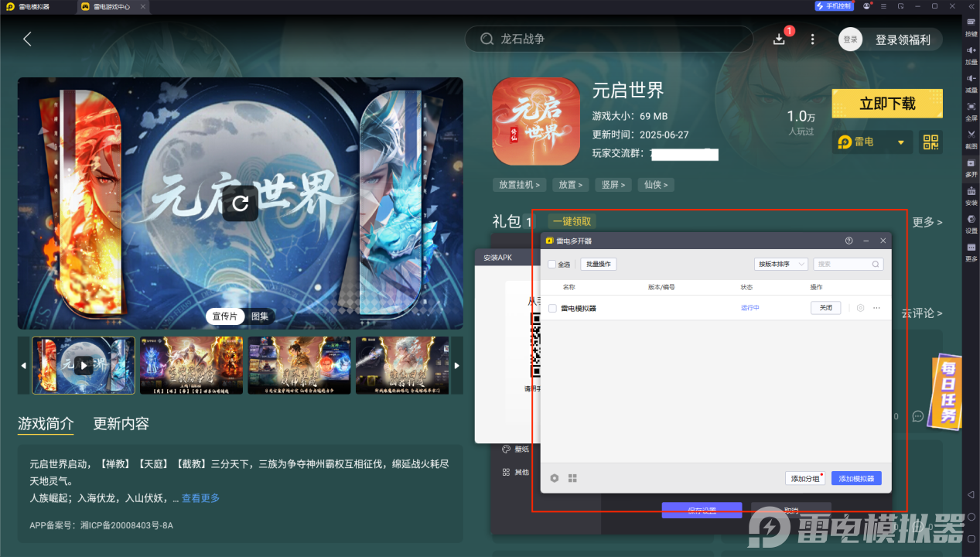The width and height of the screenshot is (980, 557).
Task: Open more options for 雷电模拟器 row
Action: 876,308
